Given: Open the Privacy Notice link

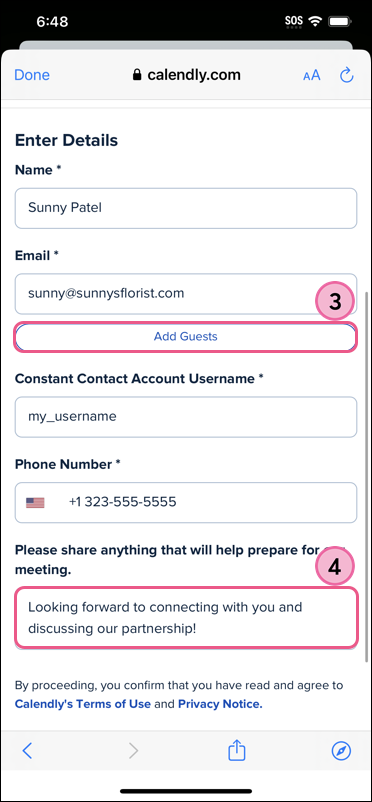Looking at the screenshot, I should [x=220, y=704].
